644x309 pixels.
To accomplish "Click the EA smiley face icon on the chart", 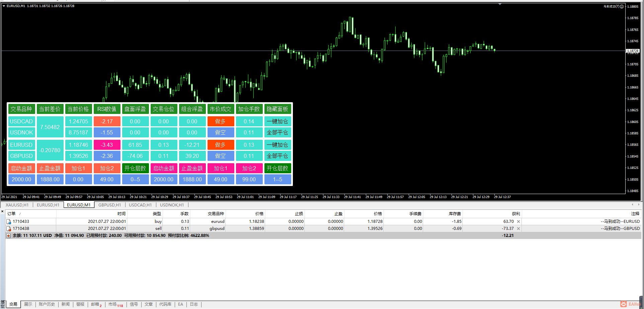I will click(622, 6).
